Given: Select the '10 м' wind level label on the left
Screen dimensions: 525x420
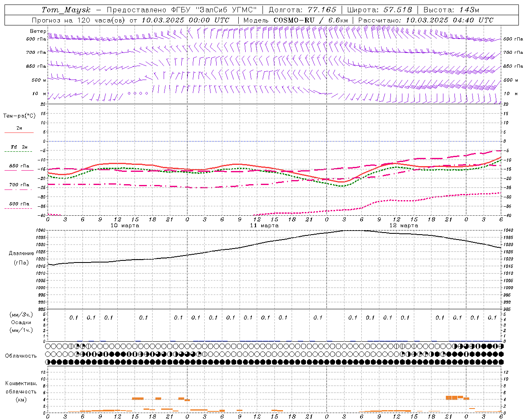Looking at the screenshot, I should [39, 94].
